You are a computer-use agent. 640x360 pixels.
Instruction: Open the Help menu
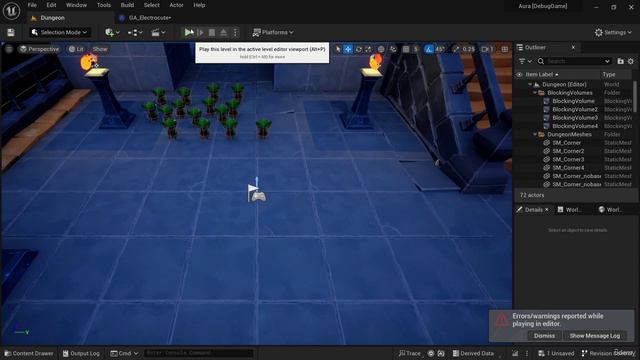tap(199, 5)
